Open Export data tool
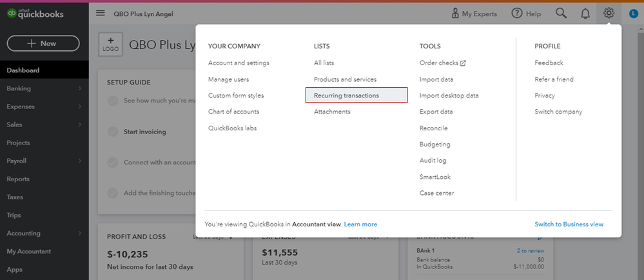The width and height of the screenshot is (644, 280). [436, 112]
